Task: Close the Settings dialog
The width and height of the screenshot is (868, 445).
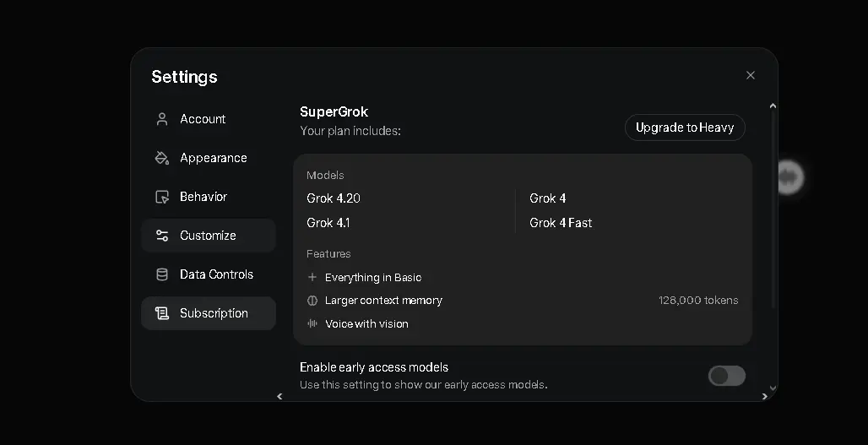Action: point(750,75)
